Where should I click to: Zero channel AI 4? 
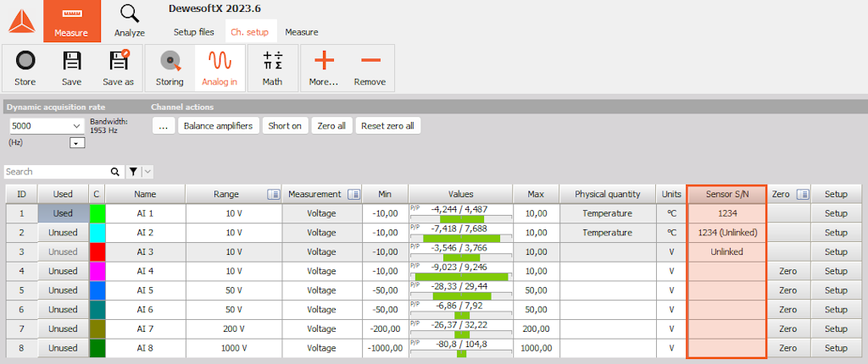coord(787,271)
